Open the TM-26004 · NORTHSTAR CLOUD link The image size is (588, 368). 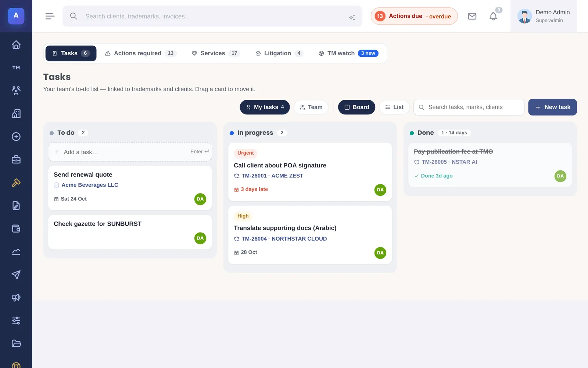point(284,239)
